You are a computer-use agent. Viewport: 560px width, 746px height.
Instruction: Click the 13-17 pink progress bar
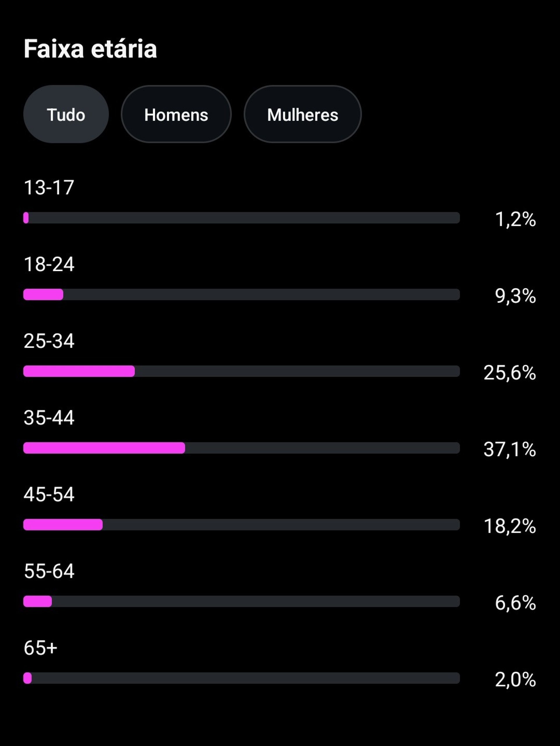coord(26,218)
